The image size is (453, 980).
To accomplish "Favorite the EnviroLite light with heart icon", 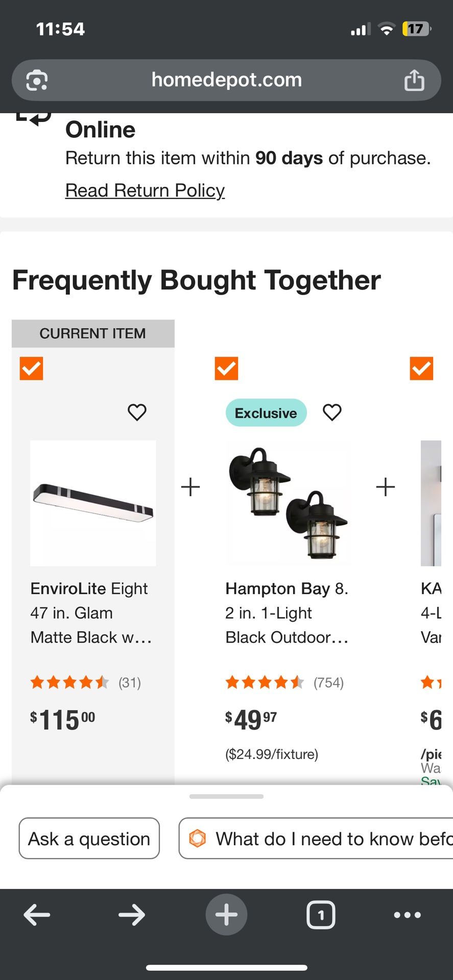I will click(137, 412).
